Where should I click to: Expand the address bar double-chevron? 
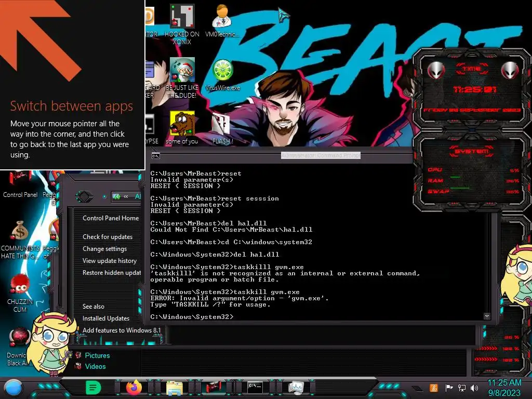[x=126, y=196]
